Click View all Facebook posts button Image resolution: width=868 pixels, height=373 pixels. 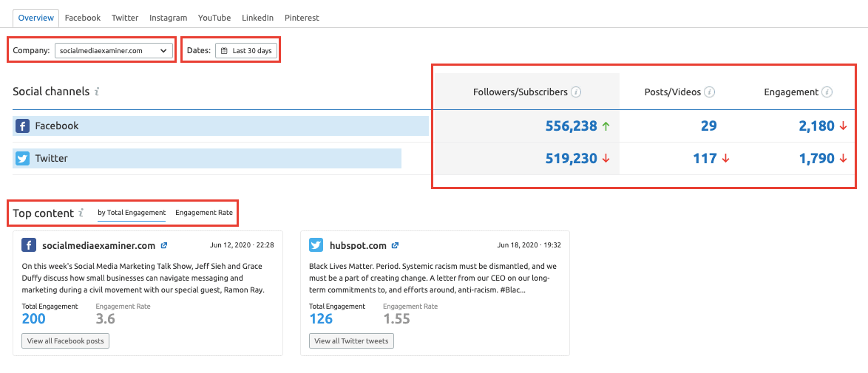[x=66, y=341]
